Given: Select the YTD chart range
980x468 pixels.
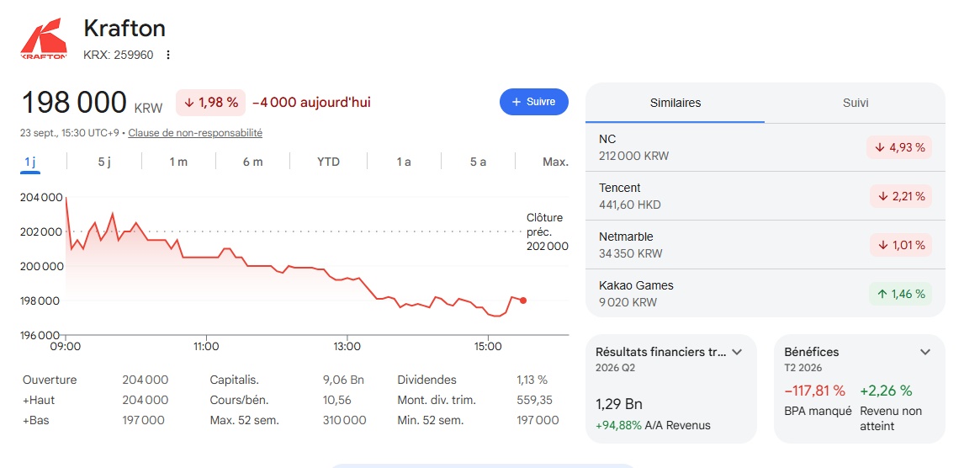Looking at the screenshot, I should click(328, 162).
